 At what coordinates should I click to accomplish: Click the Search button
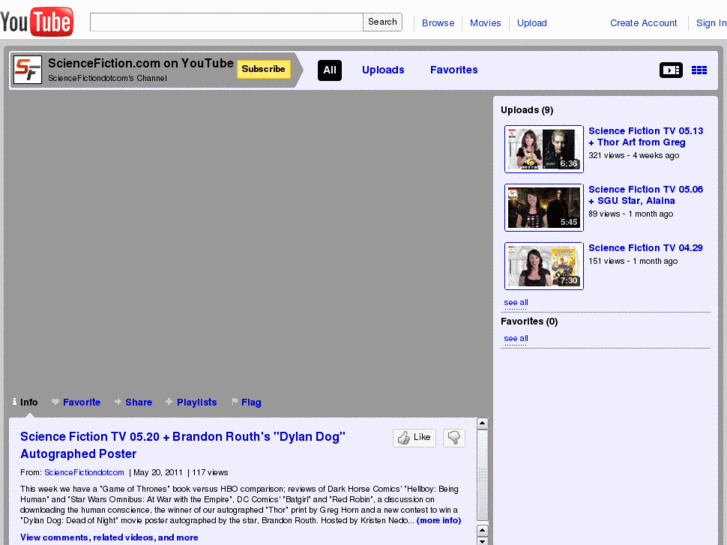click(383, 22)
